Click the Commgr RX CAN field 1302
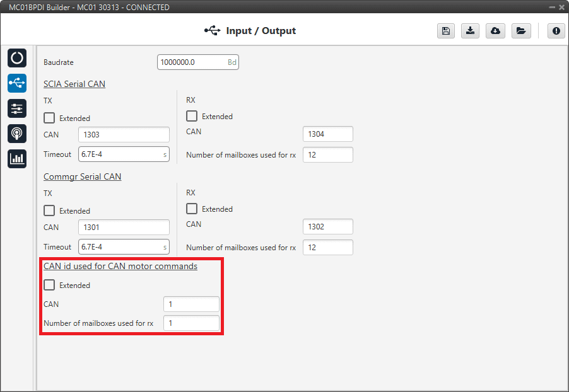 pos(327,227)
